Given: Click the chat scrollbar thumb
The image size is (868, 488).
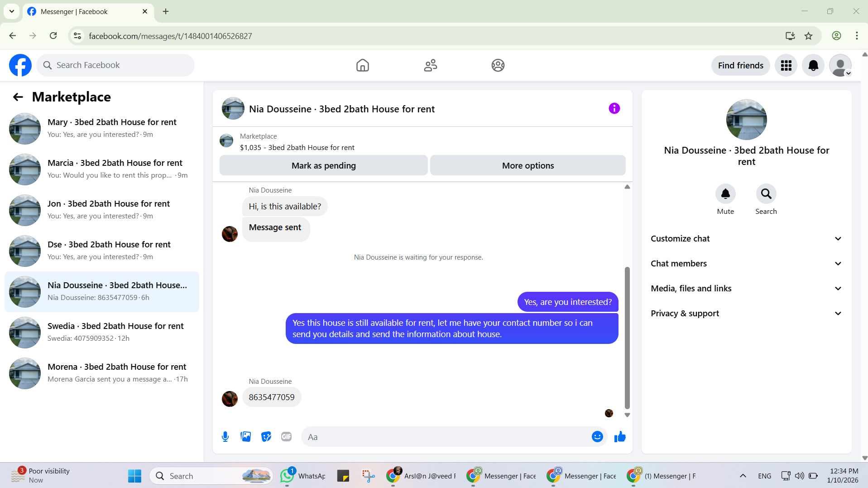Looking at the screenshot, I should click(x=627, y=338).
